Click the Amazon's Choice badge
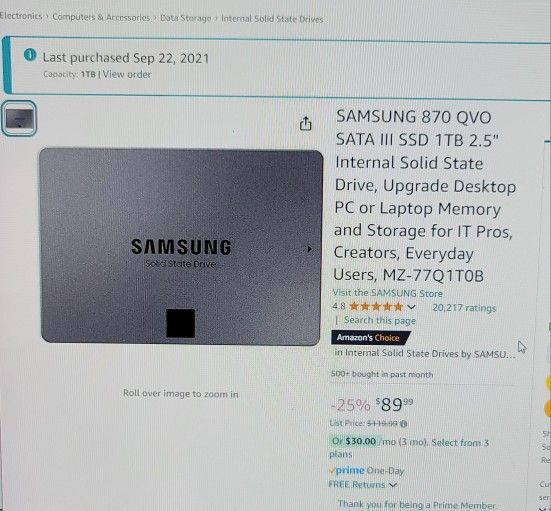Viewport: 551px width, 511px height. 370,338
